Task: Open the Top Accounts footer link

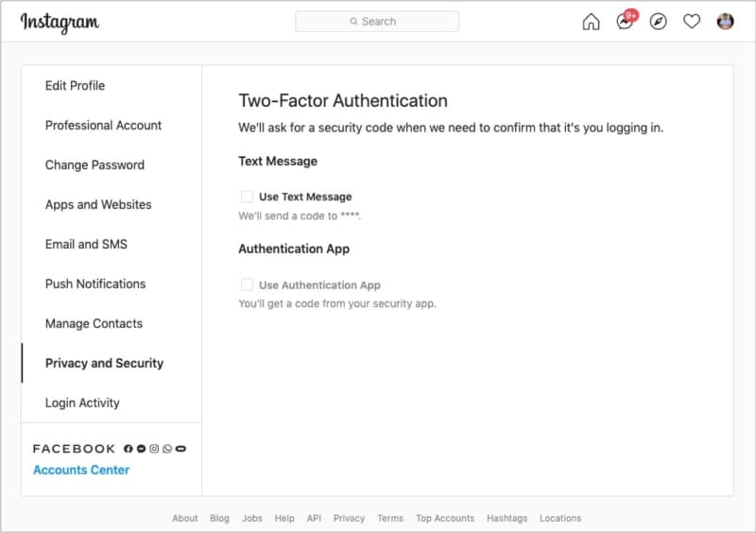Action: pos(445,518)
